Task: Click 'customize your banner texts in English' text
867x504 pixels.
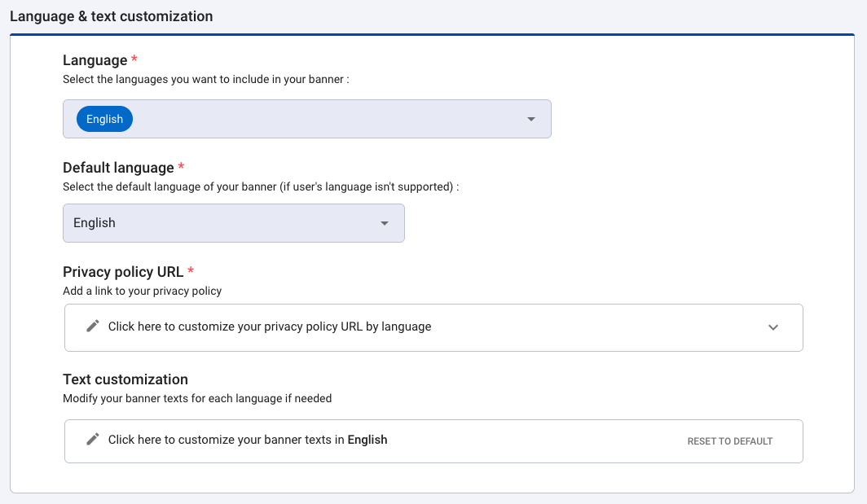Action: [248, 440]
